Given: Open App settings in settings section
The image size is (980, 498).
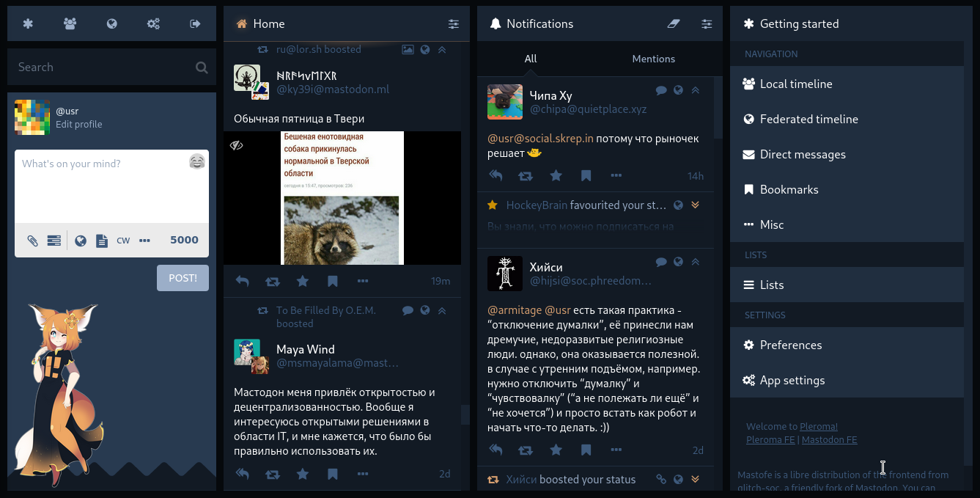Looking at the screenshot, I should click(x=847, y=380).
